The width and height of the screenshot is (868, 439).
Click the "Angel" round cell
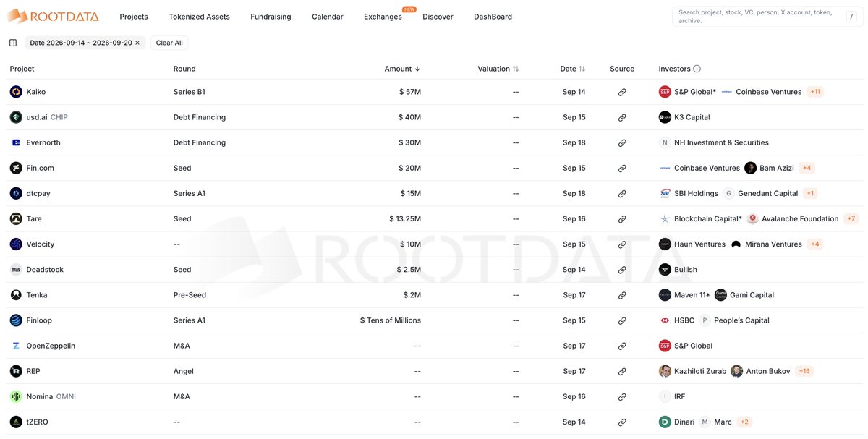[184, 371]
